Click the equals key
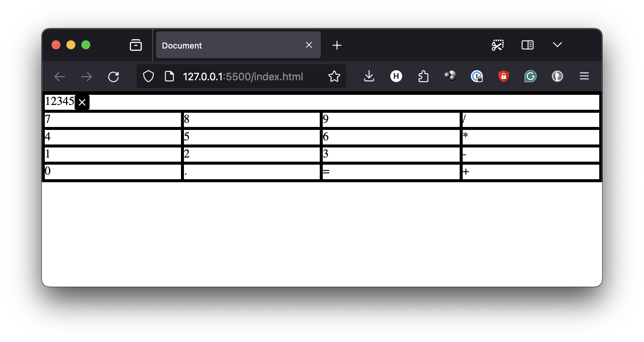Screen dimensions: 644x342 point(391,172)
